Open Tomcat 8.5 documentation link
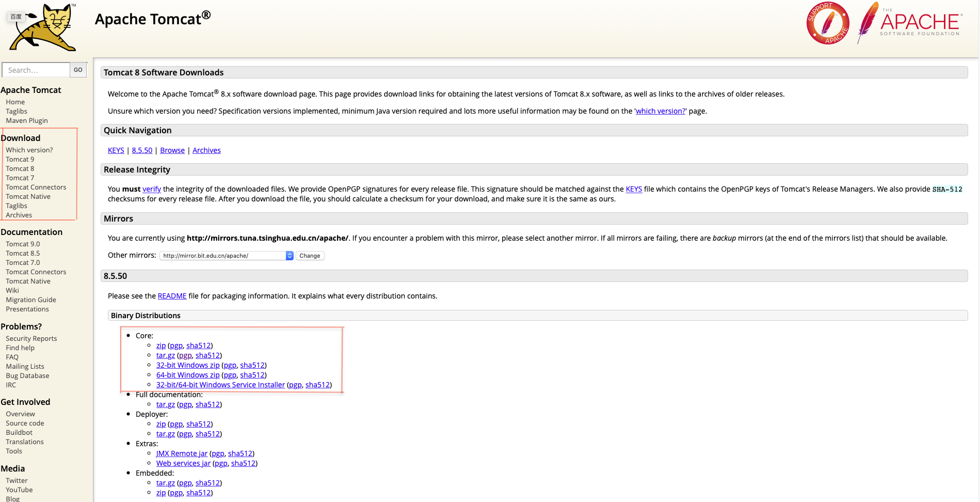 click(x=23, y=253)
